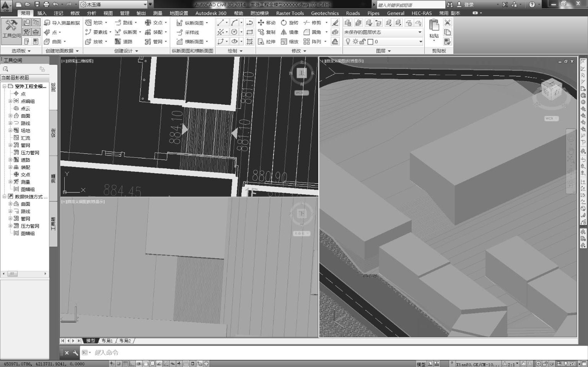Click the cut scissors icon in clipboard panel
588x367 pixels.
coord(447,23)
